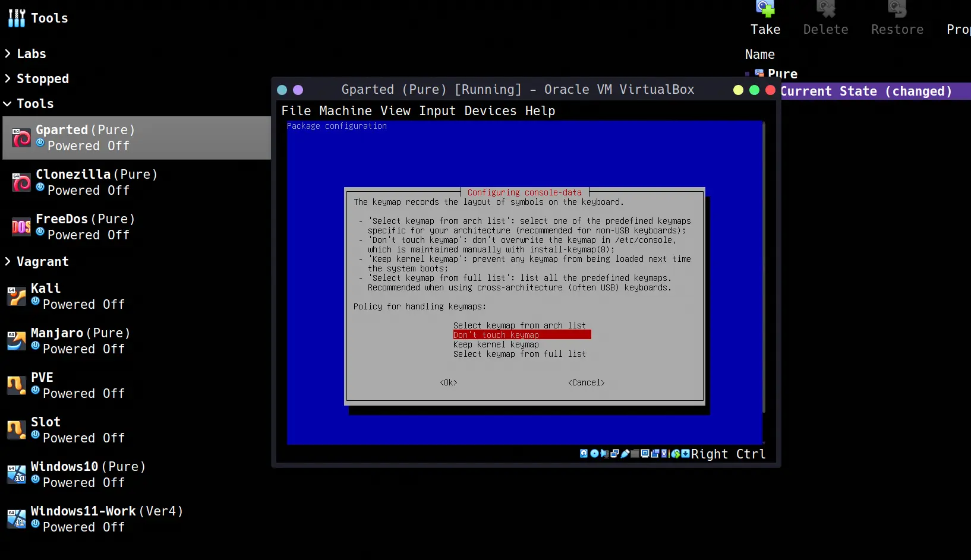Image resolution: width=971 pixels, height=560 pixels.
Task: Click the Windows11-Work VM icon
Action: pos(17,519)
